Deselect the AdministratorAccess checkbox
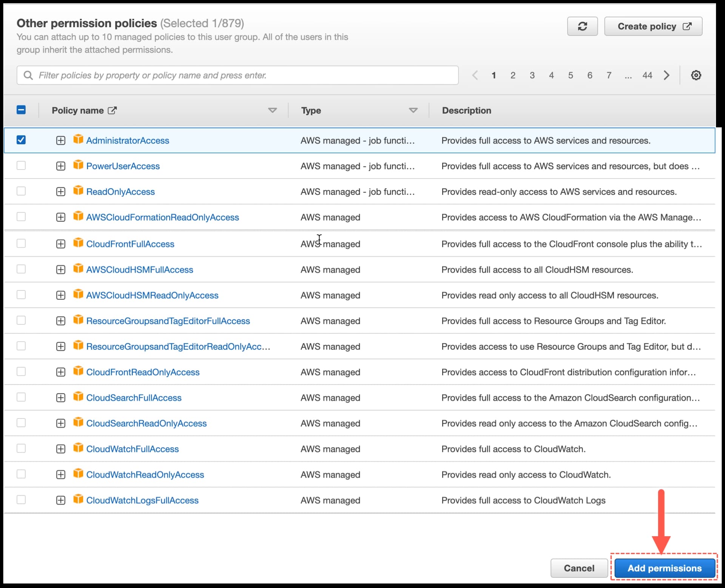 (21, 140)
